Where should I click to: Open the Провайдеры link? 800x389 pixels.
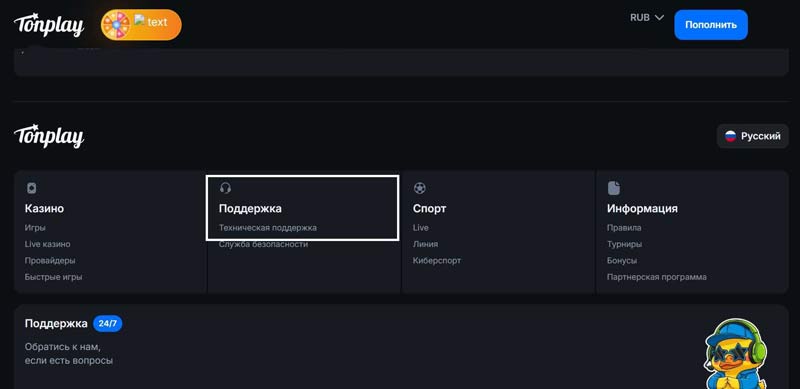50,260
